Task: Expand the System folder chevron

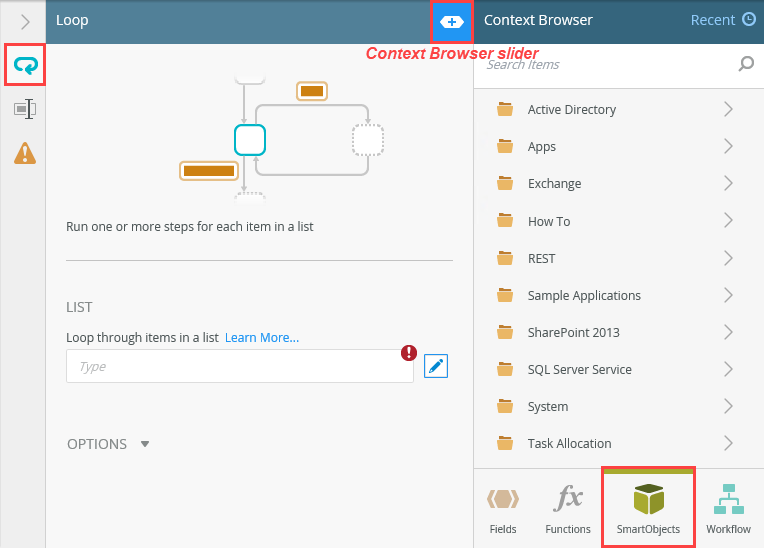Action: point(728,406)
